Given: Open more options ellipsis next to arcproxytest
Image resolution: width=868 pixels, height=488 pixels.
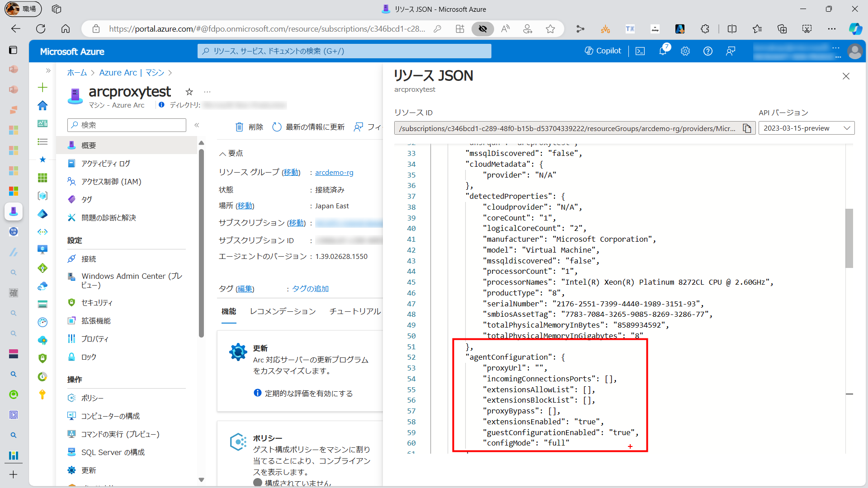Looking at the screenshot, I should (x=207, y=92).
